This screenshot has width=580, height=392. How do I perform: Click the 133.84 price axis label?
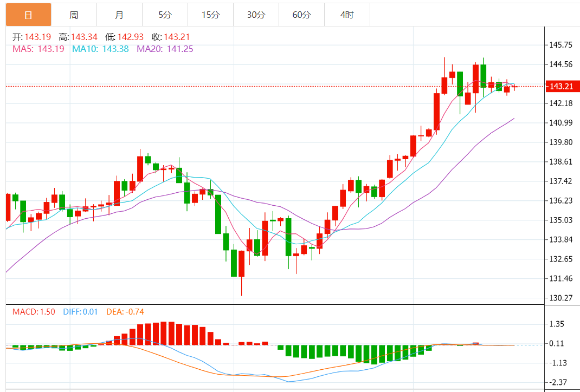[x=561, y=239]
